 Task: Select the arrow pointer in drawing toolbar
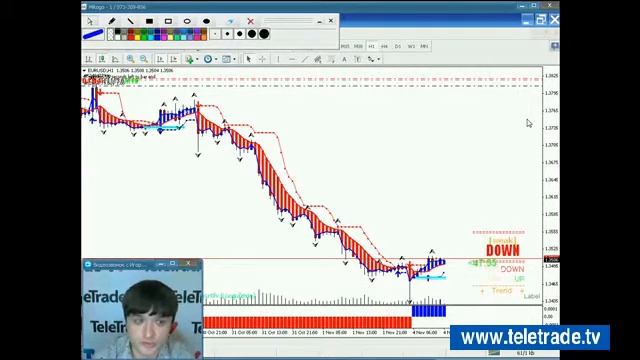(90, 21)
